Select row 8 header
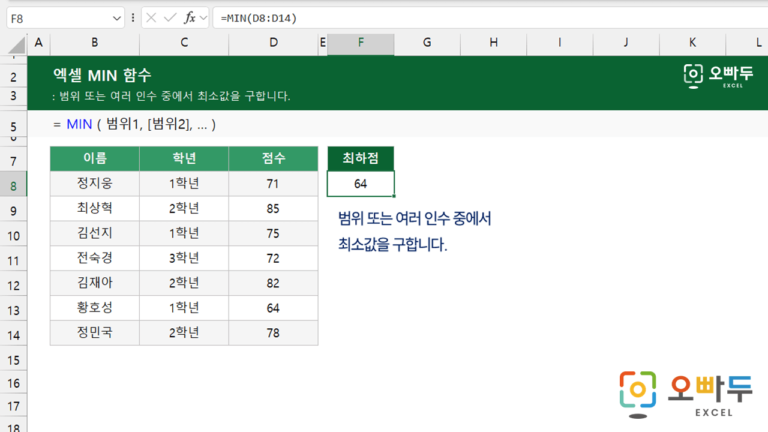This screenshot has width=768, height=432. coord(13,186)
